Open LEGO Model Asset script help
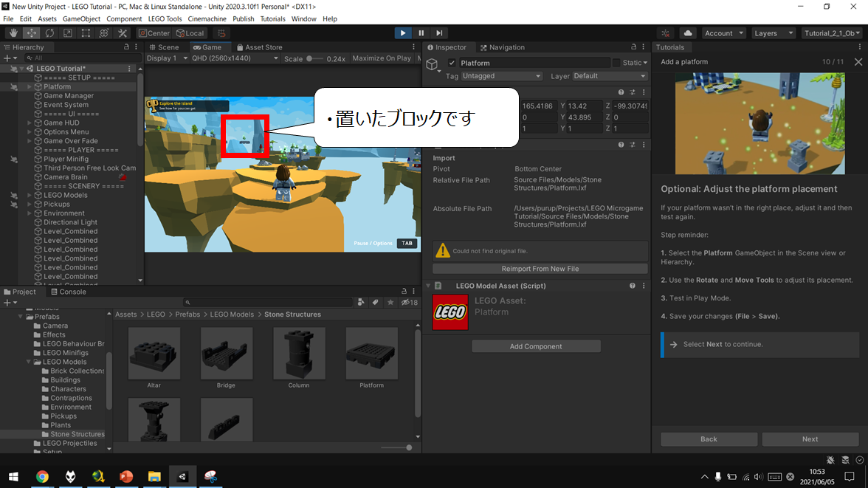The height and width of the screenshot is (488, 868). 632,286
